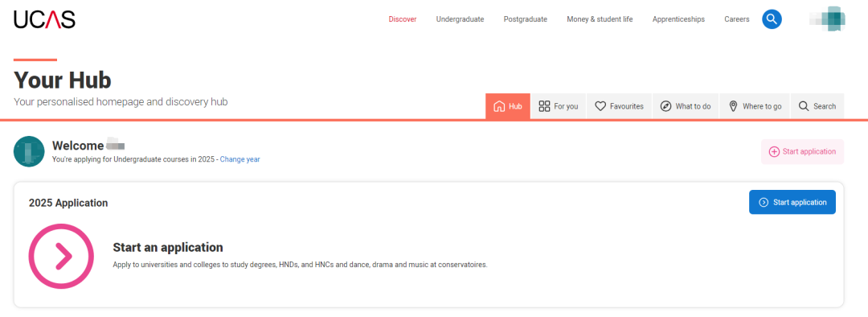
Task: Click the pink Start application button
Action: (x=802, y=151)
